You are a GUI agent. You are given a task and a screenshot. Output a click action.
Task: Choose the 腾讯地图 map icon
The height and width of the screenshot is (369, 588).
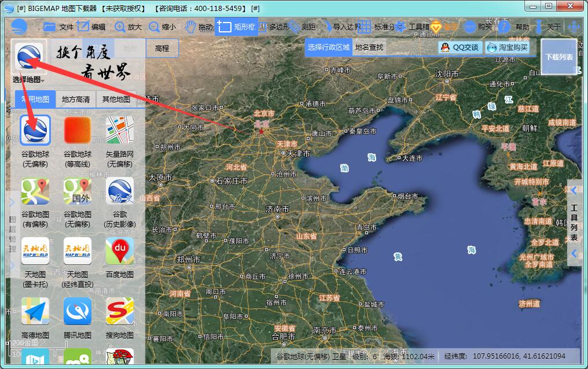pyautogui.click(x=78, y=312)
